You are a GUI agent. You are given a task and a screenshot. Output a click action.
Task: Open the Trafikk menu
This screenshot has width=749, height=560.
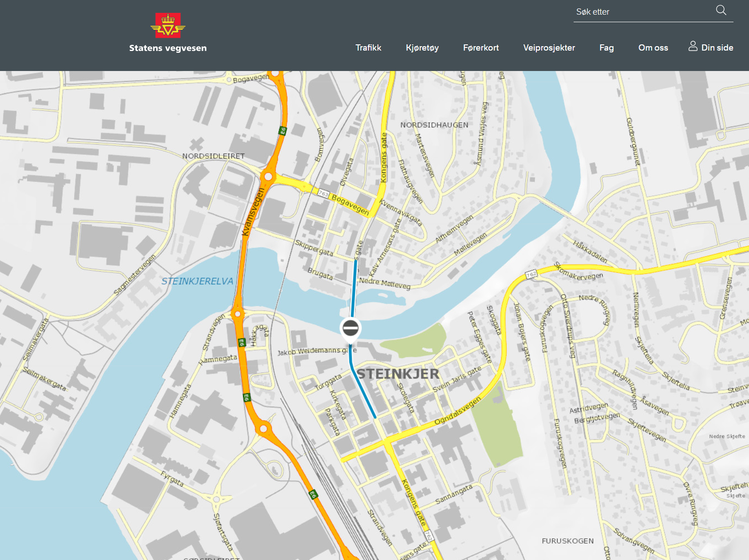click(x=368, y=48)
